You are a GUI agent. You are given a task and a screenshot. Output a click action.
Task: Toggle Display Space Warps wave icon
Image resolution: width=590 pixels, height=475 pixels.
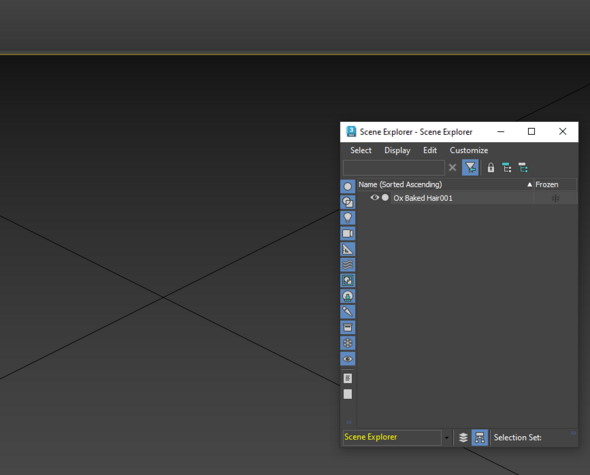(348, 265)
